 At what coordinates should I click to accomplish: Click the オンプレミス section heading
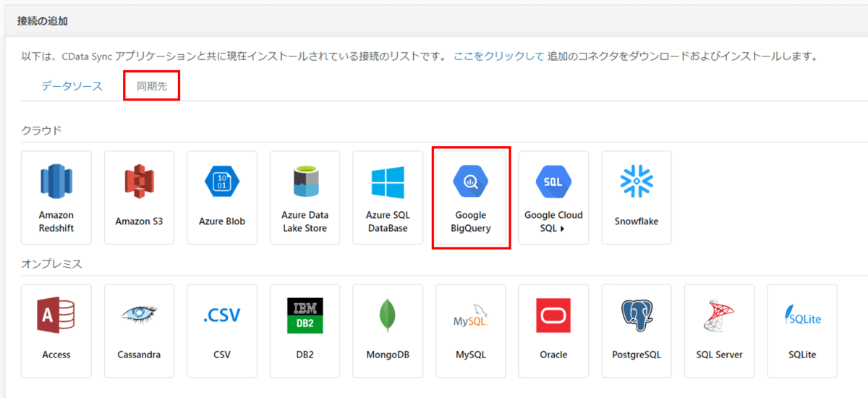(x=51, y=264)
